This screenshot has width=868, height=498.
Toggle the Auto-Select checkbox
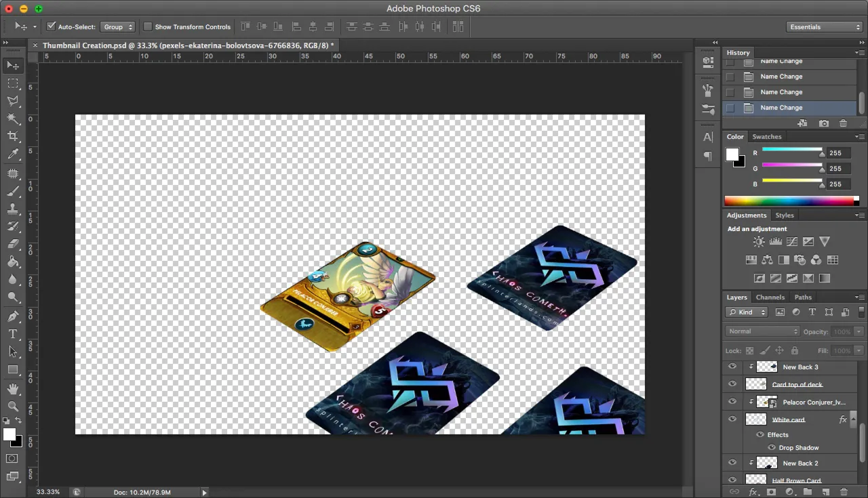pyautogui.click(x=51, y=26)
